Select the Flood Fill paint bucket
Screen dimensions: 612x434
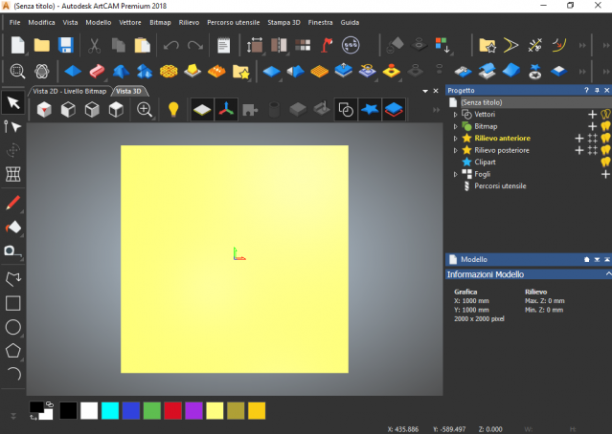[x=13, y=227]
